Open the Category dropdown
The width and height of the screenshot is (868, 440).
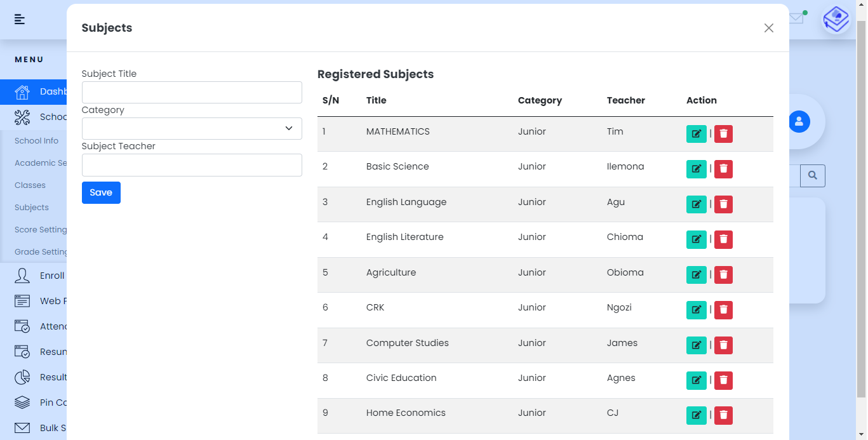point(192,129)
